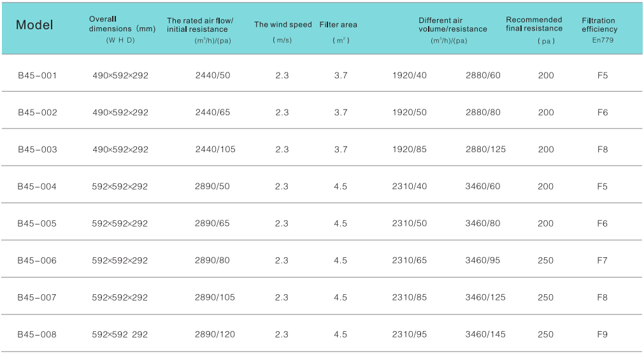The height and width of the screenshot is (354, 644).
Task: Click the 2440/105 rated air flow value
Action: click(215, 150)
